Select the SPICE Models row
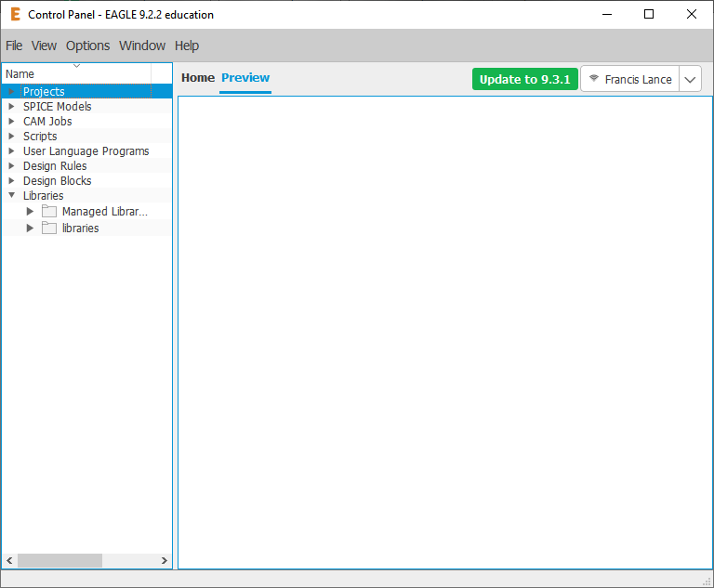Viewport: 714px width, 588px height. pyautogui.click(x=86, y=107)
